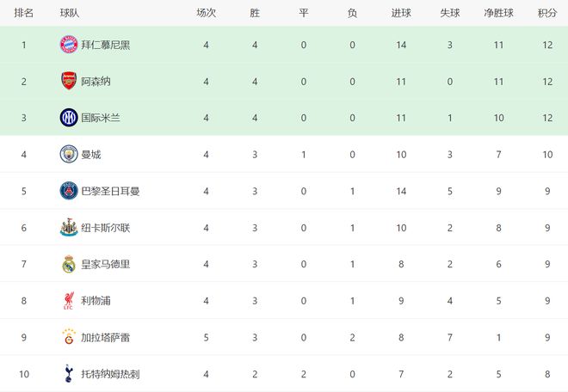Click the 积分 column header
This screenshot has height=392, width=568.
pyautogui.click(x=546, y=13)
